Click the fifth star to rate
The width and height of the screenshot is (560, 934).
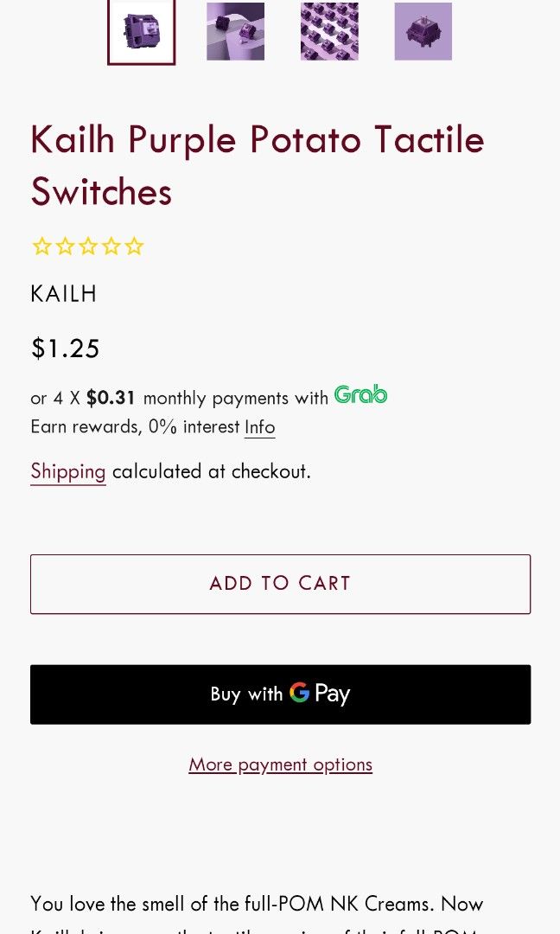134,246
